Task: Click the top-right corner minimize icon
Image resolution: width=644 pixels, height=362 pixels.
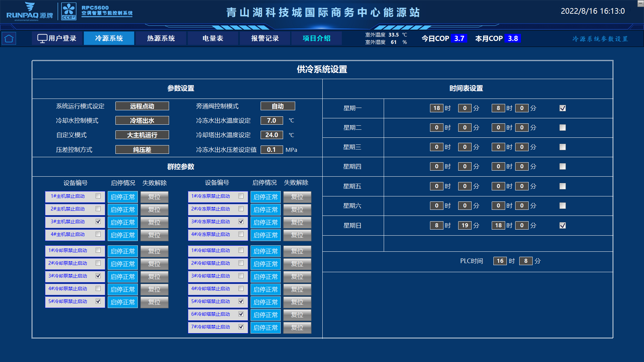Action: click(640, 3)
